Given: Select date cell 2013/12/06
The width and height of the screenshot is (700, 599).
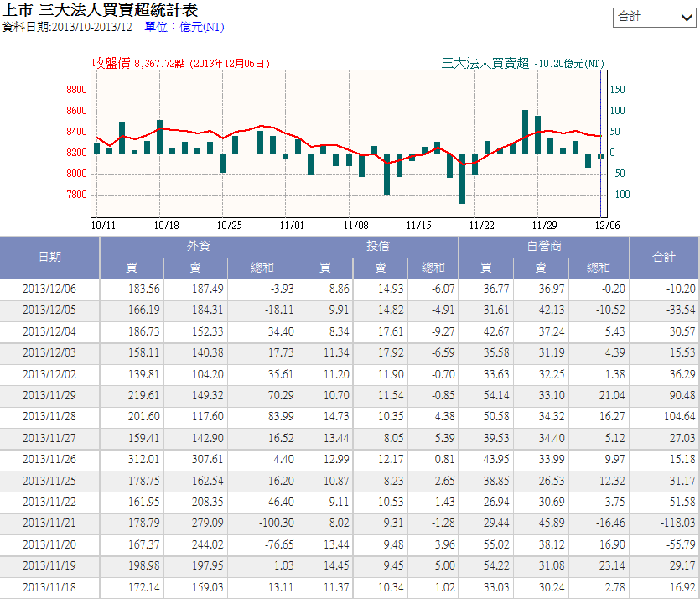Looking at the screenshot, I should tap(49, 289).
